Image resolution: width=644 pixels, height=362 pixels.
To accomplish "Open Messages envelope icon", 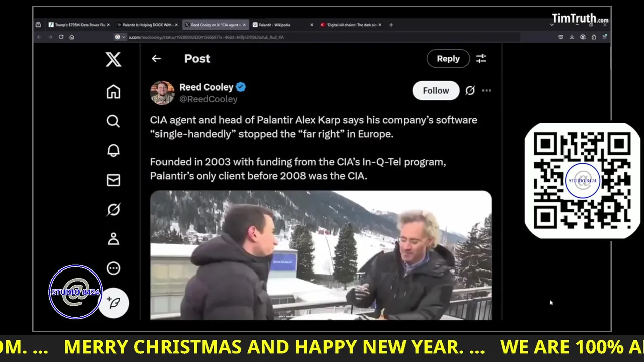I will (113, 180).
